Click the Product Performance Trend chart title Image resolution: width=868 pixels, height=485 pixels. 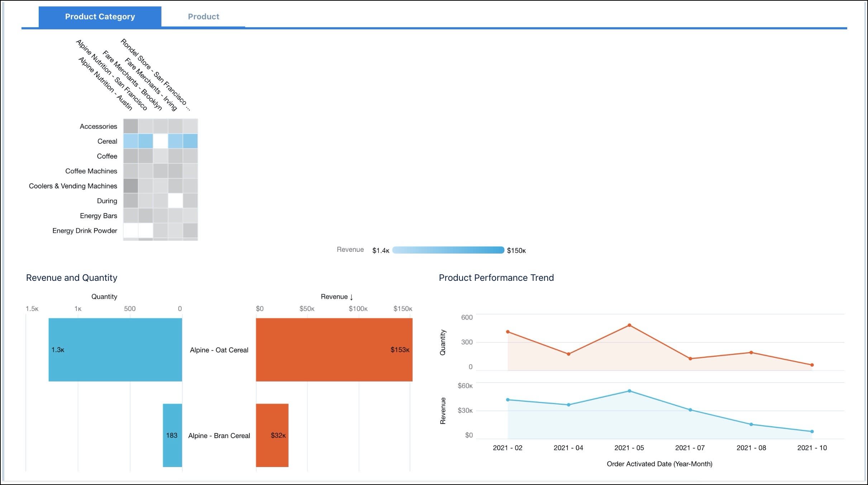click(496, 278)
